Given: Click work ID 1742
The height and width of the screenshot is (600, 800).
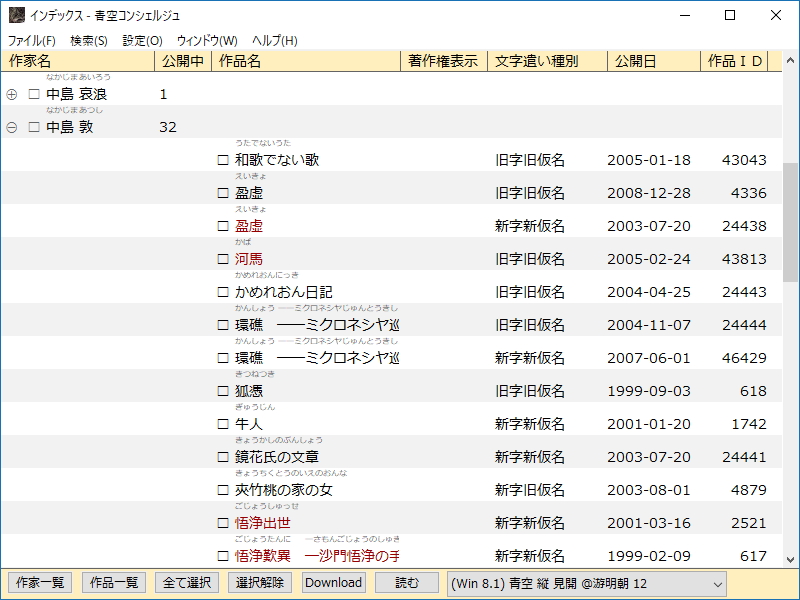Looking at the screenshot, I should tap(749, 424).
